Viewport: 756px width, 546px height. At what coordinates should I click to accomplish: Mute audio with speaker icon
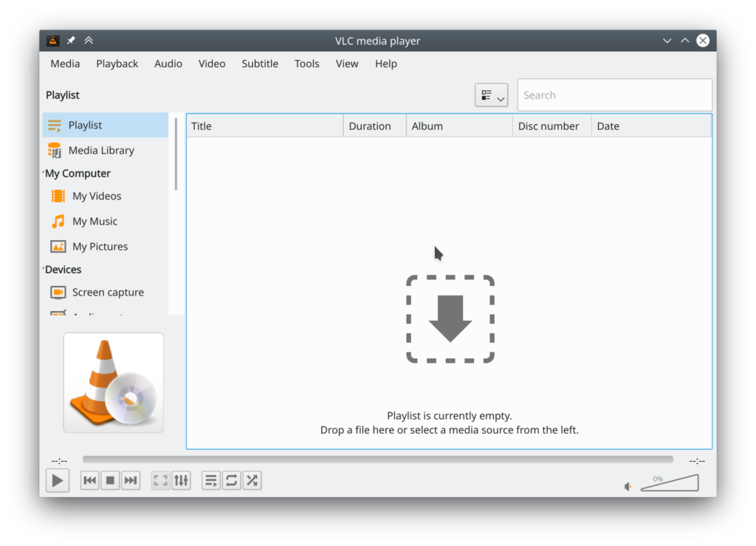628,487
